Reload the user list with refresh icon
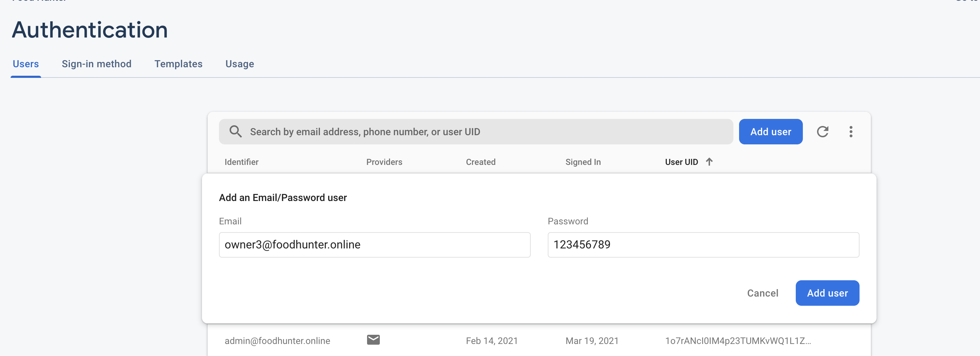This screenshot has width=980, height=356. (822, 131)
